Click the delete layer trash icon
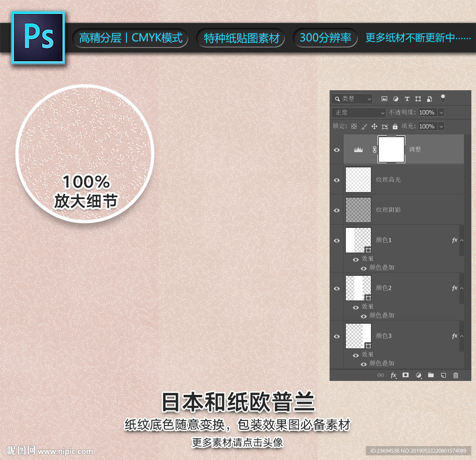The height and width of the screenshot is (460, 476). click(x=456, y=375)
